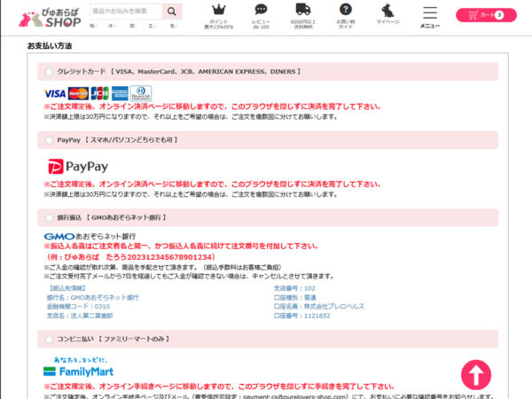Open the ぴゅあらば SHOP logo homepage

pos(50,18)
